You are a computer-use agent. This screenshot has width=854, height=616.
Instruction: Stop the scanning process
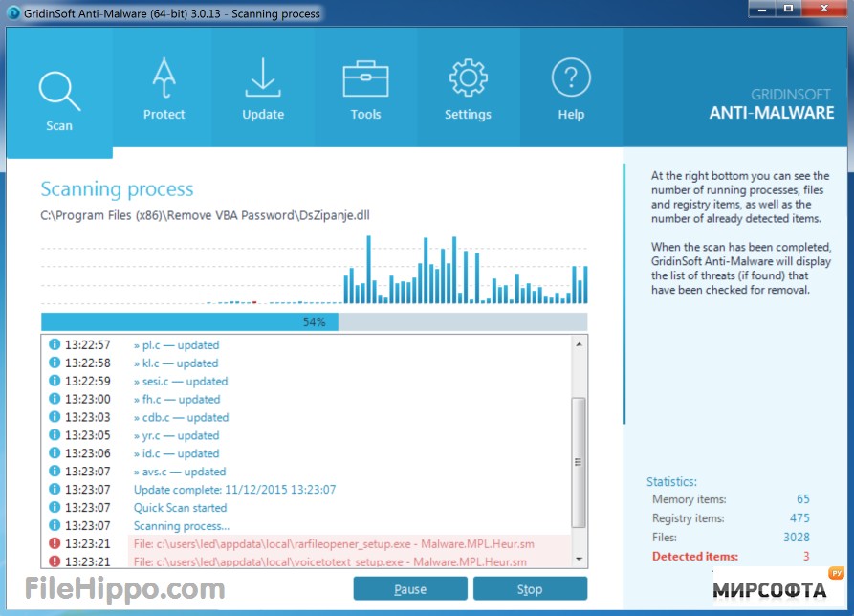click(x=530, y=589)
